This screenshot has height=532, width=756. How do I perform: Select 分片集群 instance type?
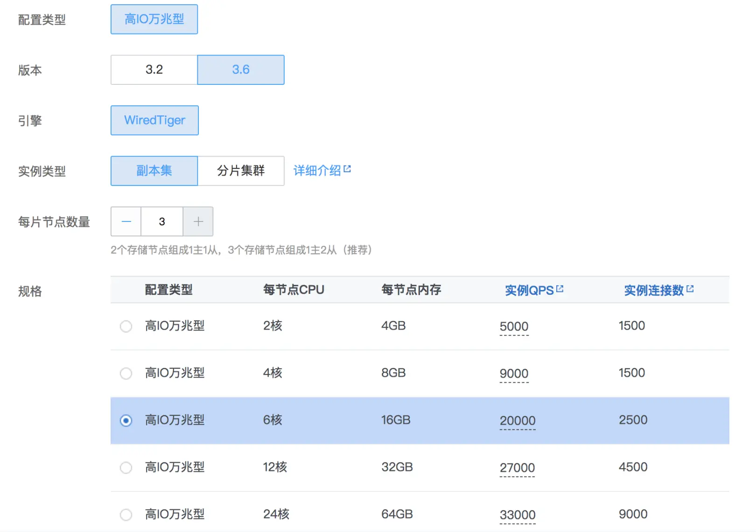241,171
